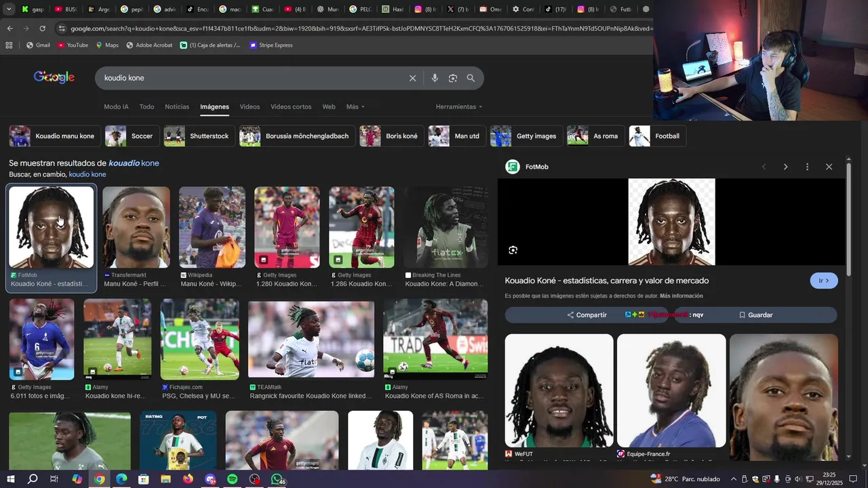
Task: Open the YouTube bookmark
Action: 73,45
